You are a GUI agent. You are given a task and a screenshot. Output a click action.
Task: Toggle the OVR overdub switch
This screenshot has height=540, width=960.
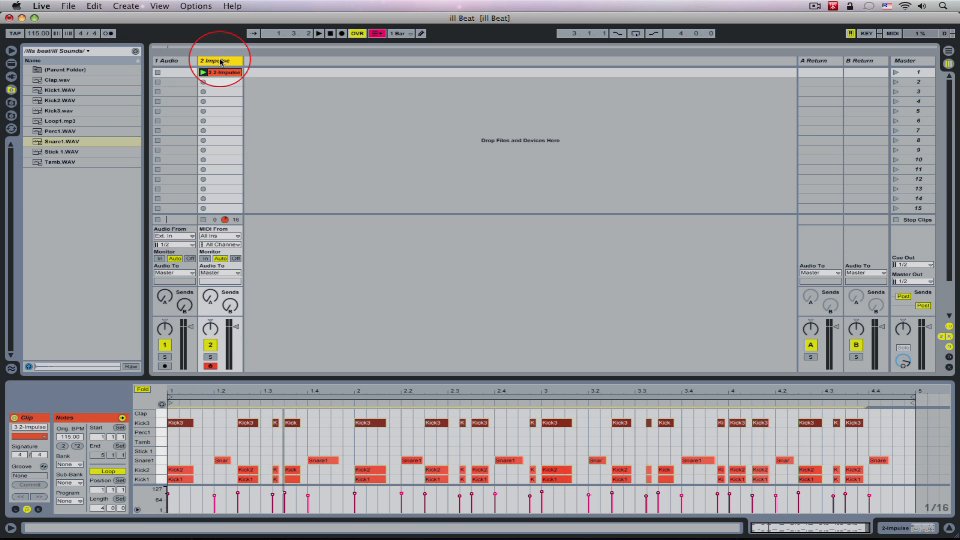click(x=357, y=33)
